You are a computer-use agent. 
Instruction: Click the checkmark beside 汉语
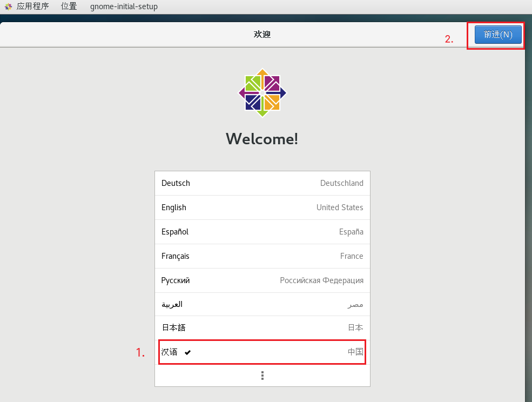tap(187, 352)
